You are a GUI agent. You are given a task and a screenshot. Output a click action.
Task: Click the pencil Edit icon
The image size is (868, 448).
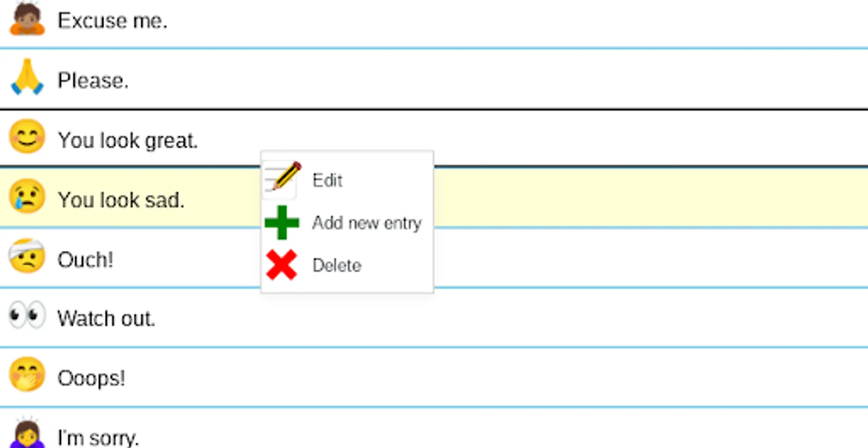click(282, 178)
